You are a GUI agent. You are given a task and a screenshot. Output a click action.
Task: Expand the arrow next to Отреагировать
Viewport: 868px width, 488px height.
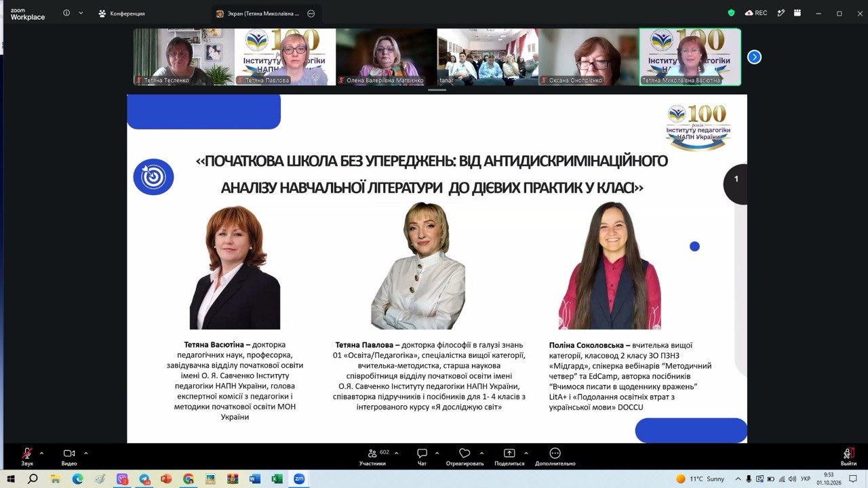point(481,453)
